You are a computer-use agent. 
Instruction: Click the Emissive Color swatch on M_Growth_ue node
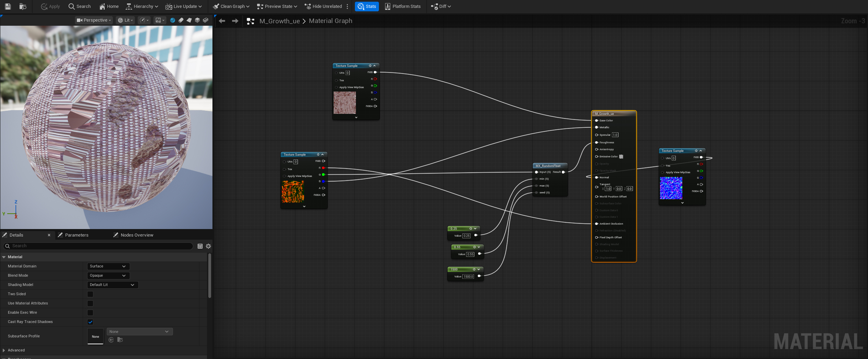tap(621, 157)
